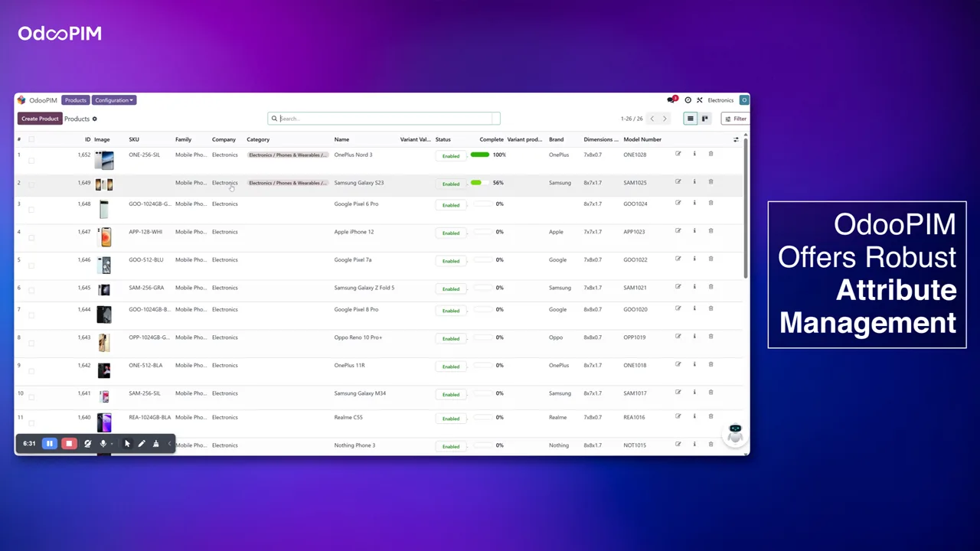Image resolution: width=980 pixels, height=551 pixels.
Task: Check the checkbox for row 3 Google Pixel 6 Pro
Action: tap(31, 210)
